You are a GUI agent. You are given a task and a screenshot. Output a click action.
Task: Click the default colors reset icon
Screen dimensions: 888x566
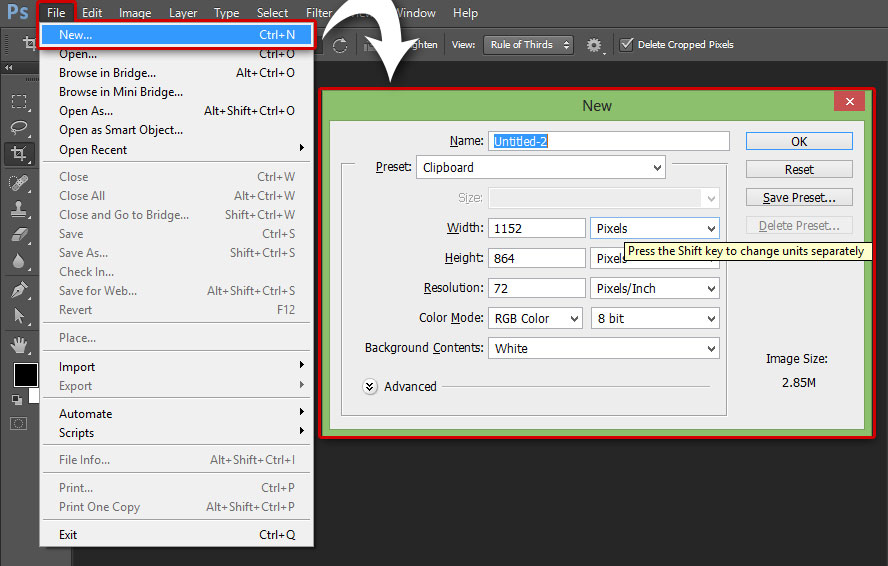click(x=16, y=400)
